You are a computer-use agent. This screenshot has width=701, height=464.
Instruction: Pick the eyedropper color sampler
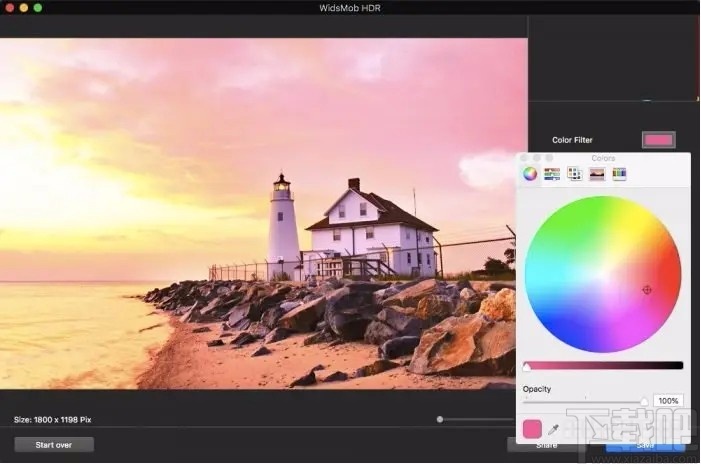tap(553, 430)
